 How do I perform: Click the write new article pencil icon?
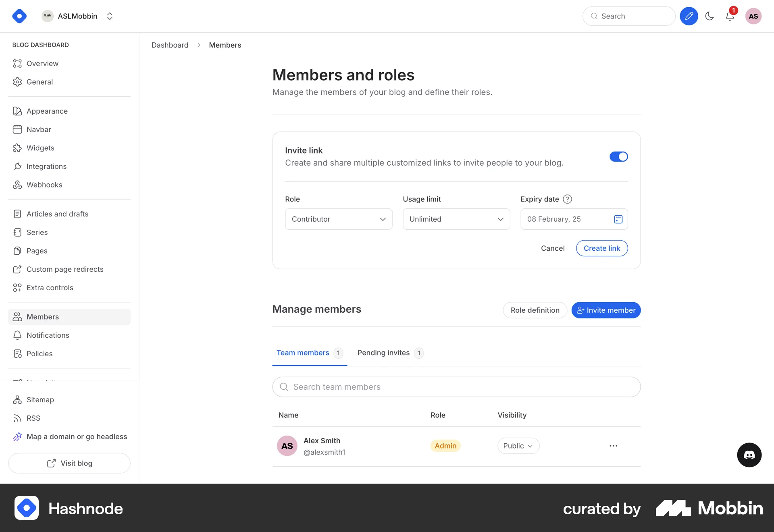689,16
